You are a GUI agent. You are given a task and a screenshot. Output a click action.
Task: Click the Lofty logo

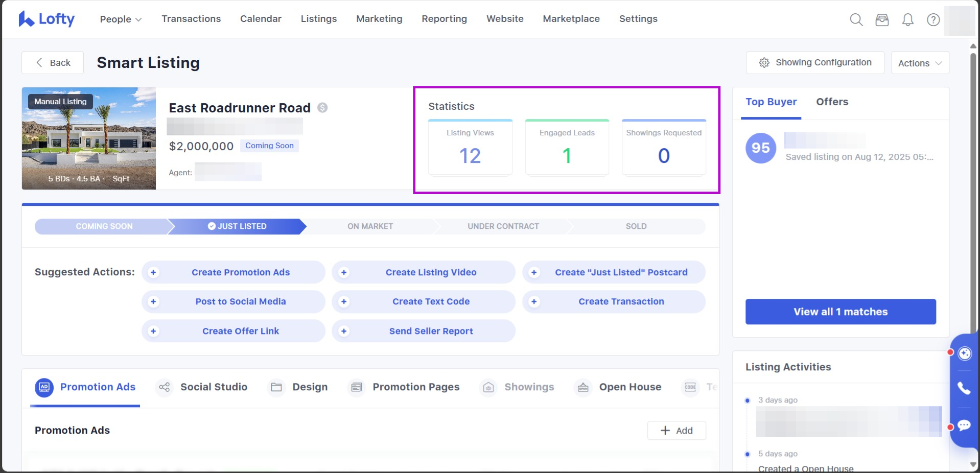pyautogui.click(x=46, y=19)
